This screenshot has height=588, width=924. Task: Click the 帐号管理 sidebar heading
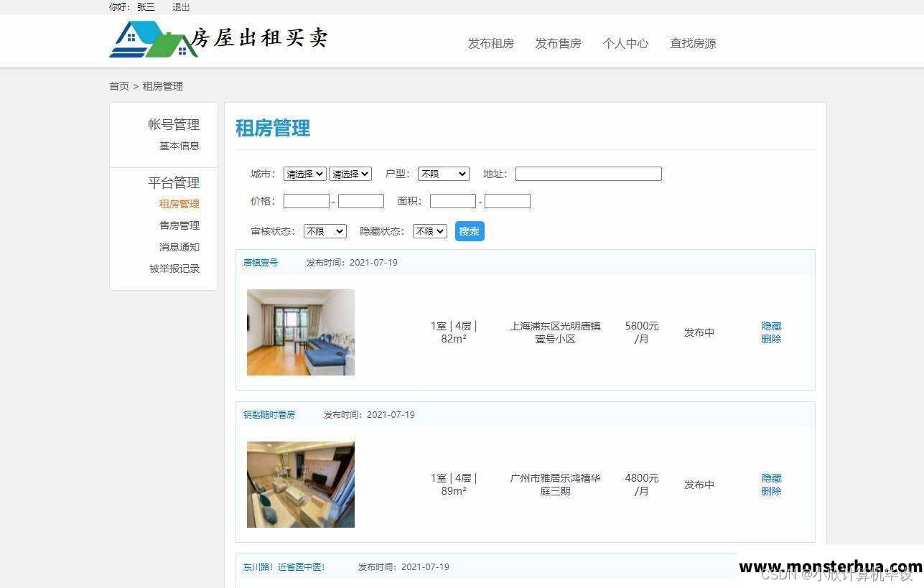tap(174, 124)
